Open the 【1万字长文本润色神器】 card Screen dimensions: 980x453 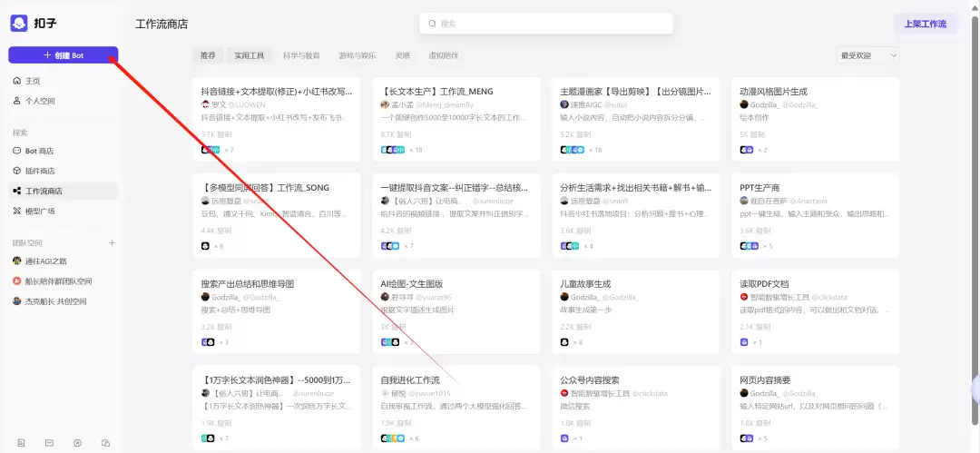(x=277, y=408)
